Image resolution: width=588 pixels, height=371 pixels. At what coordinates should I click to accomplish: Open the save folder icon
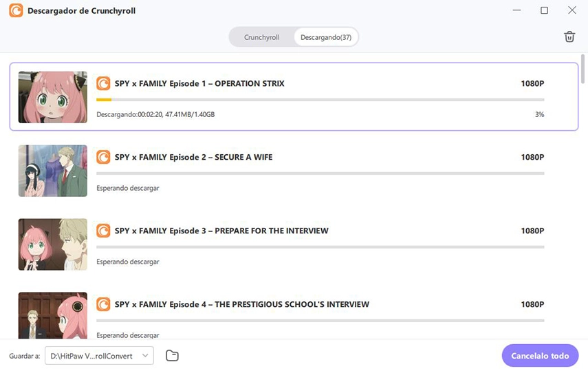coord(172,356)
